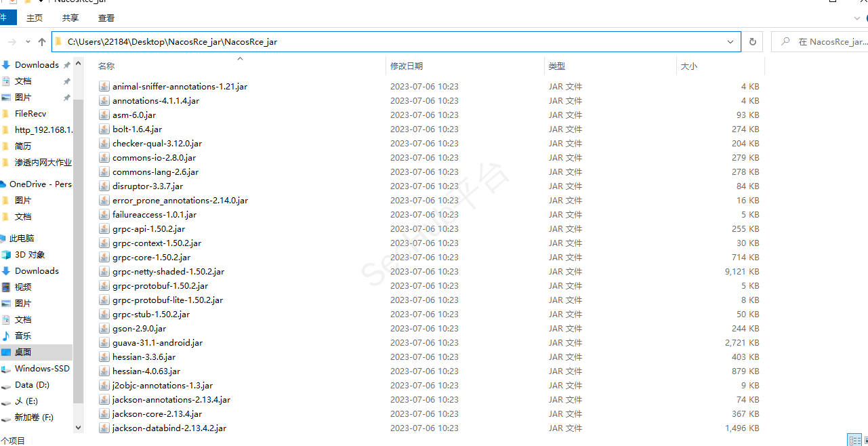This screenshot has width=868, height=446.
Task: Expand the address bar history dropdown
Action: pos(730,42)
